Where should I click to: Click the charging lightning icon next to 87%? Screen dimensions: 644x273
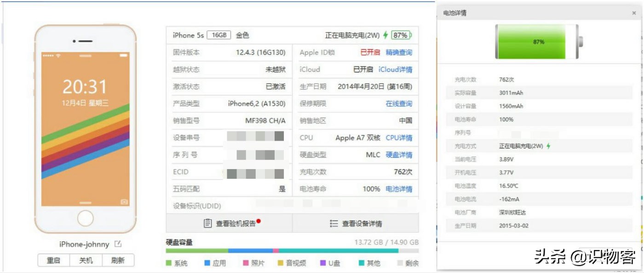click(386, 34)
